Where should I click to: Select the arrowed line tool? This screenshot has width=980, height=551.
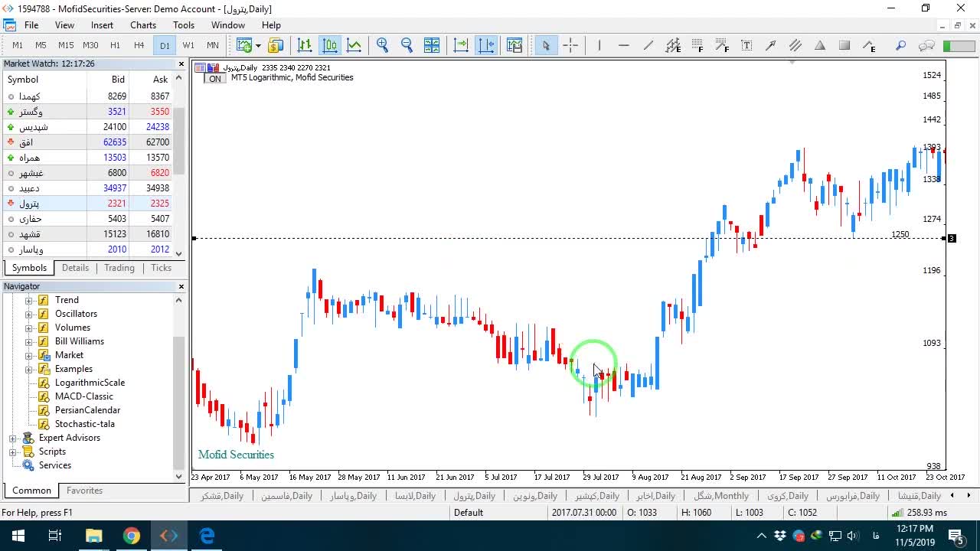771,45
